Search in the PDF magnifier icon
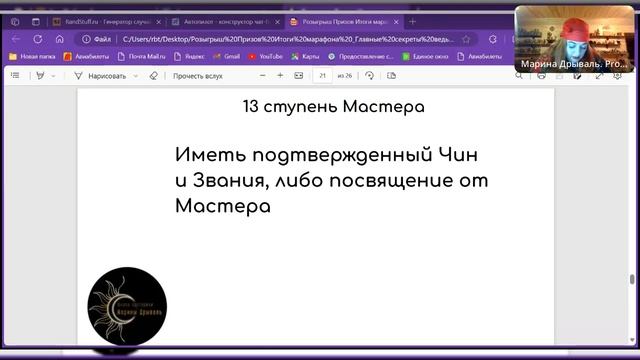The image size is (640, 360). point(519,76)
